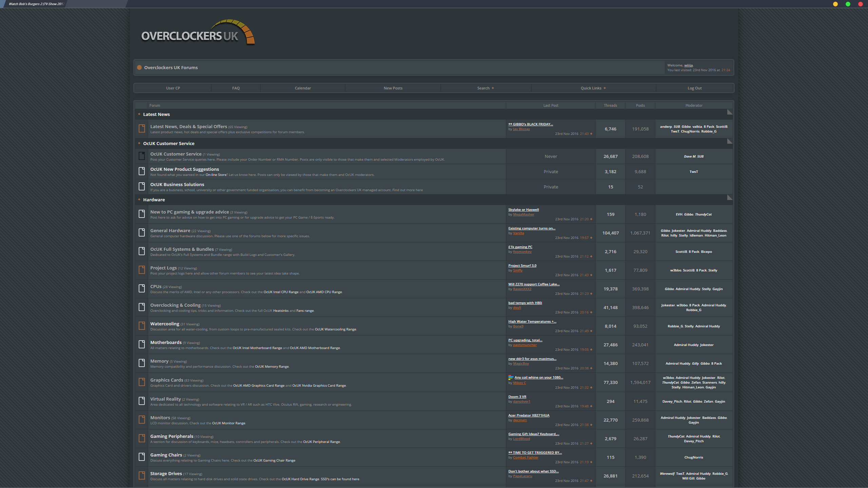Open OcUK Watercooling Range link

click(x=335, y=329)
